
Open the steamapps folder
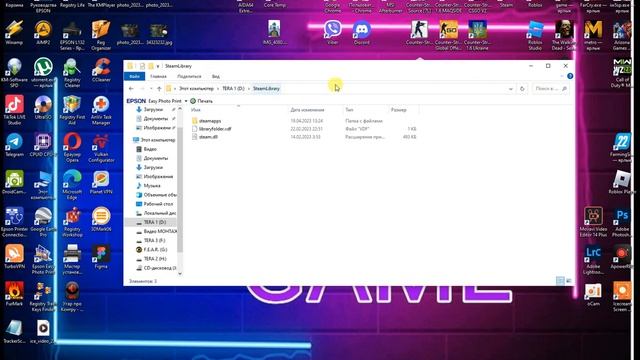(x=206, y=121)
